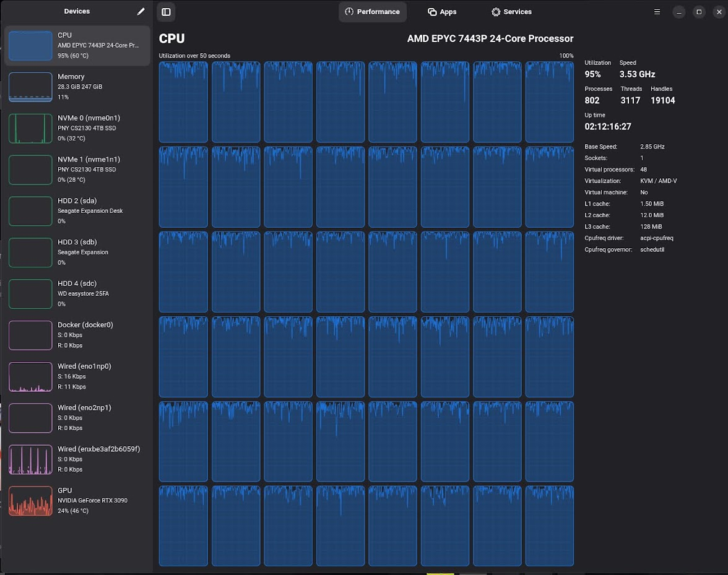728x575 pixels.
Task: Select the Performance tab
Action: tap(372, 12)
